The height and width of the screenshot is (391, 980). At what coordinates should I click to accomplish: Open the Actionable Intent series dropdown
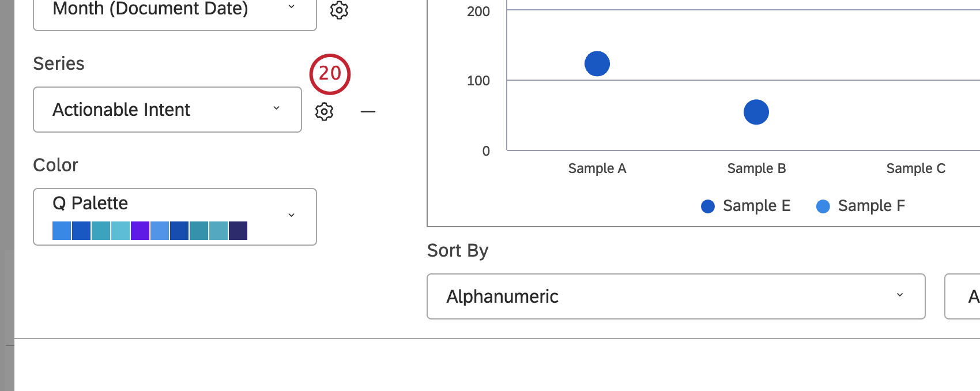[167, 110]
